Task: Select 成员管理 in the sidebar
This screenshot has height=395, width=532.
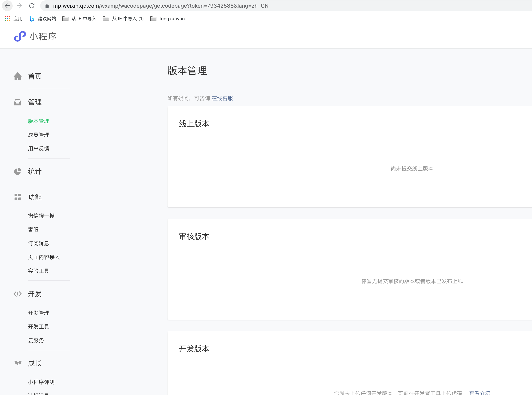Action: 38,135
